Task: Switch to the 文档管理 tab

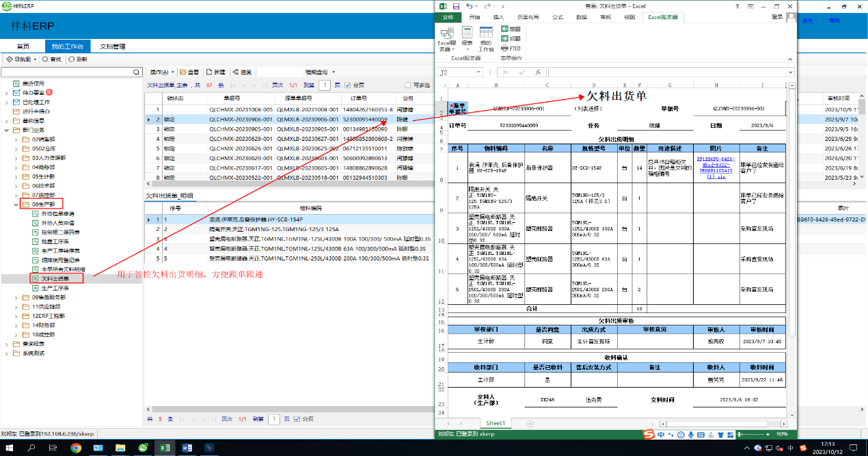Action: [x=113, y=46]
